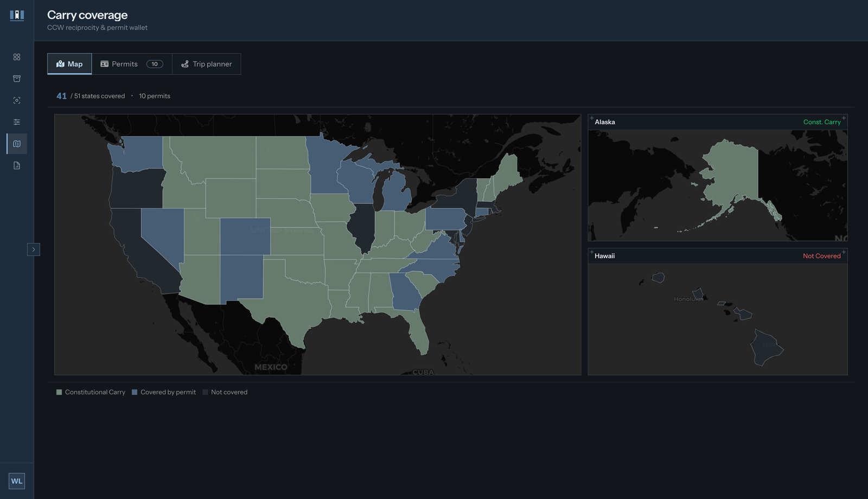Image resolution: width=868 pixels, height=499 pixels.
Task: Switch to the Map tab
Action: [69, 64]
